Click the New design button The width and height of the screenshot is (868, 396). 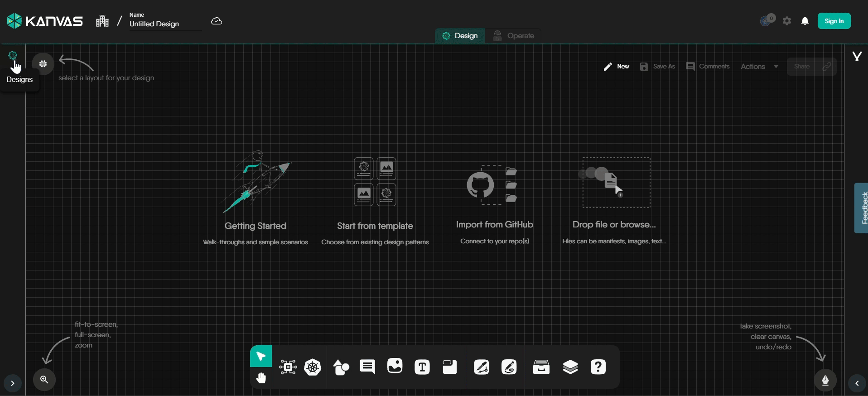(x=617, y=67)
